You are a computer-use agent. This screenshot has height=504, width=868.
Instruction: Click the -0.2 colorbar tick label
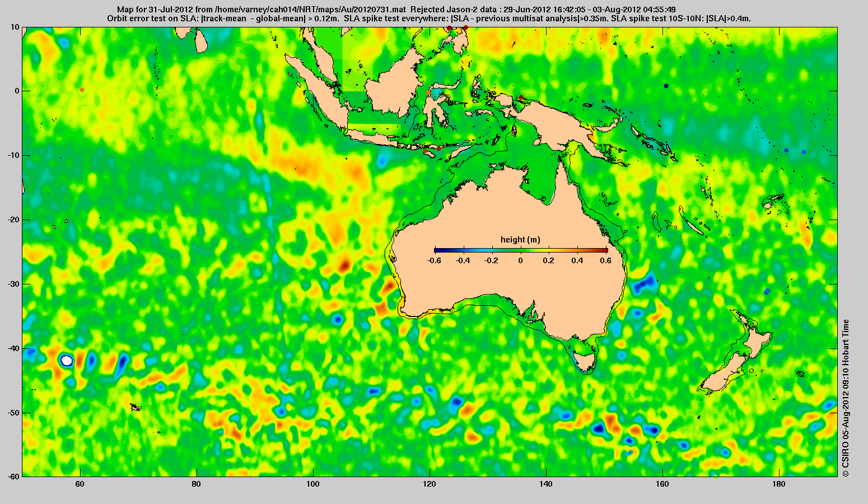[491, 260]
